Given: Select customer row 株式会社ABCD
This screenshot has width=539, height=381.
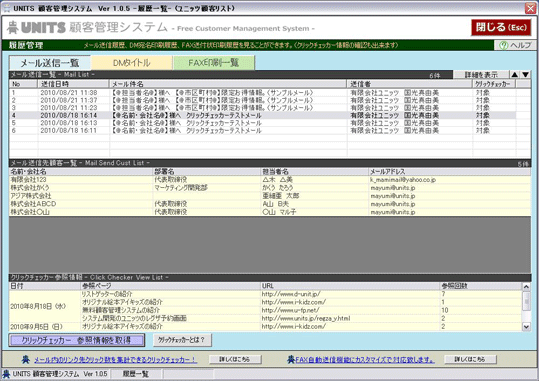Looking at the screenshot, I should [x=270, y=204].
